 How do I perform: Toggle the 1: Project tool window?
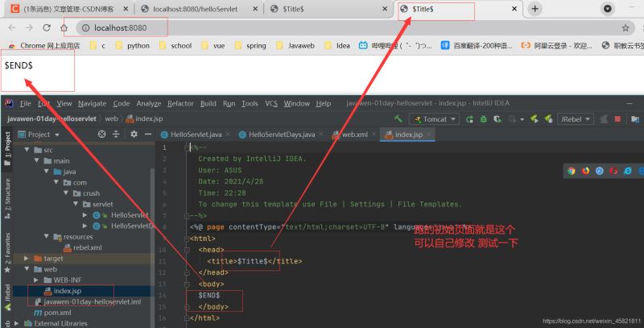[x=7, y=148]
